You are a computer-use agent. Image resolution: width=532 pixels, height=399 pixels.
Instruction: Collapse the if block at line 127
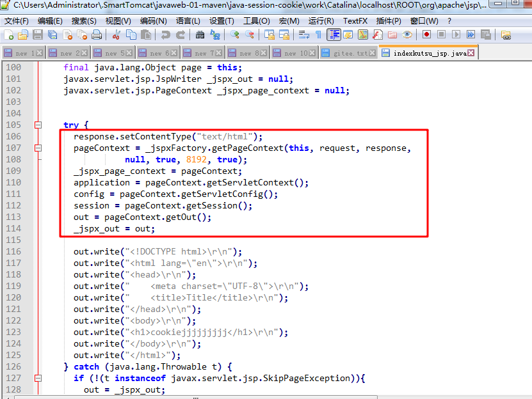pos(38,379)
